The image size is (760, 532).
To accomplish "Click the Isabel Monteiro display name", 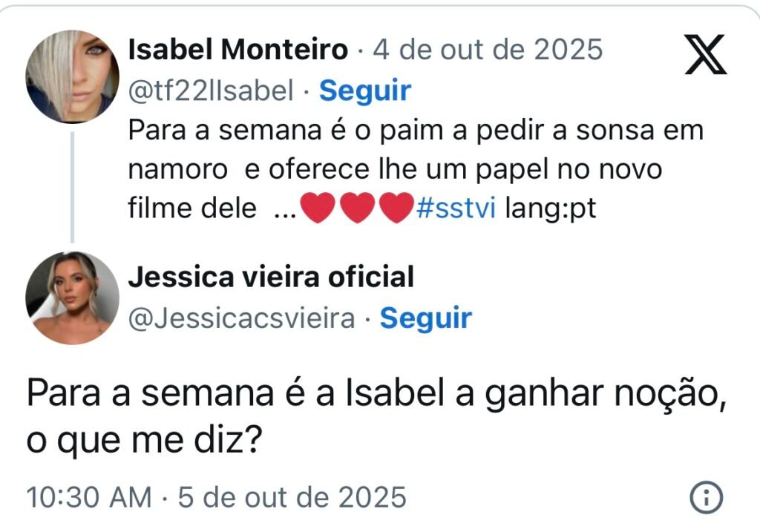I will (x=238, y=50).
